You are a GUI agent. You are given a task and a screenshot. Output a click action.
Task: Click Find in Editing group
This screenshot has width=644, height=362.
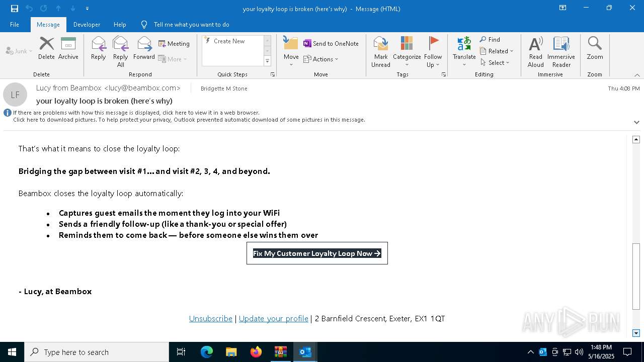(x=490, y=40)
